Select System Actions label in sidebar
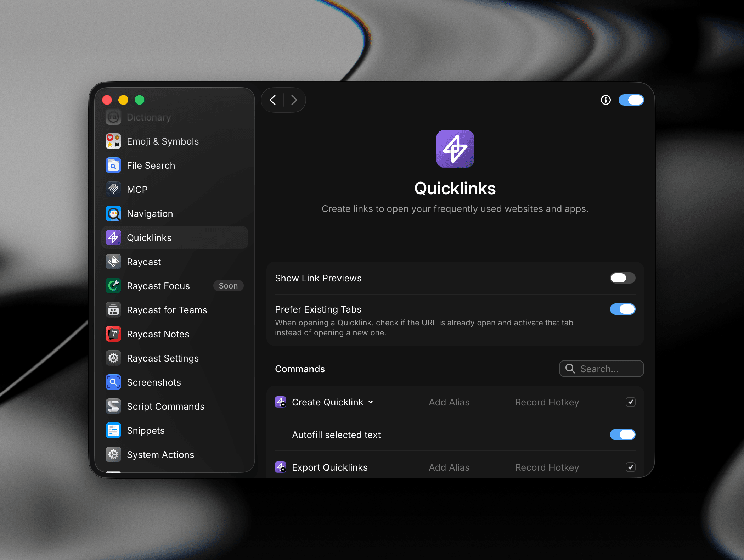Image resolution: width=744 pixels, height=560 pixels. [160, 455]
